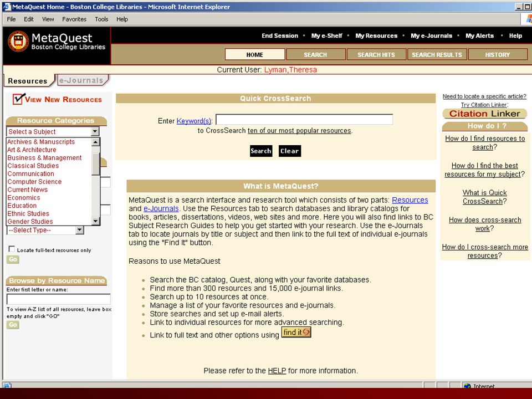The height and width of the screenshot is (399, 532).
Task: Click the Quick CrossSearch keyword input field
Action: [304, 120]
